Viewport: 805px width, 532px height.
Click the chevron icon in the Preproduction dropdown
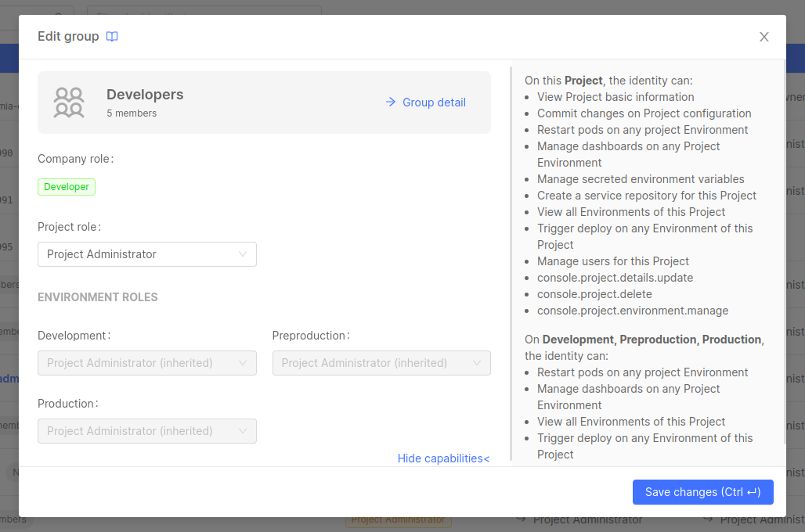click(x=477, y=363)
